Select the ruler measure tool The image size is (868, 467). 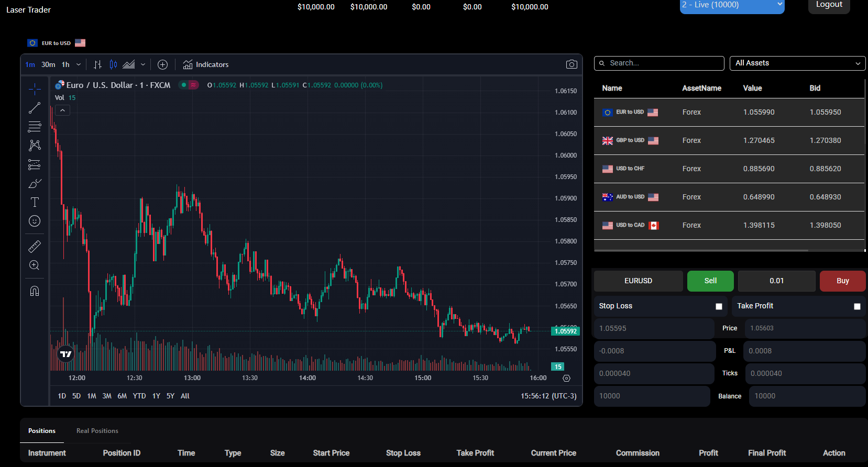click(x=35, y=246)
